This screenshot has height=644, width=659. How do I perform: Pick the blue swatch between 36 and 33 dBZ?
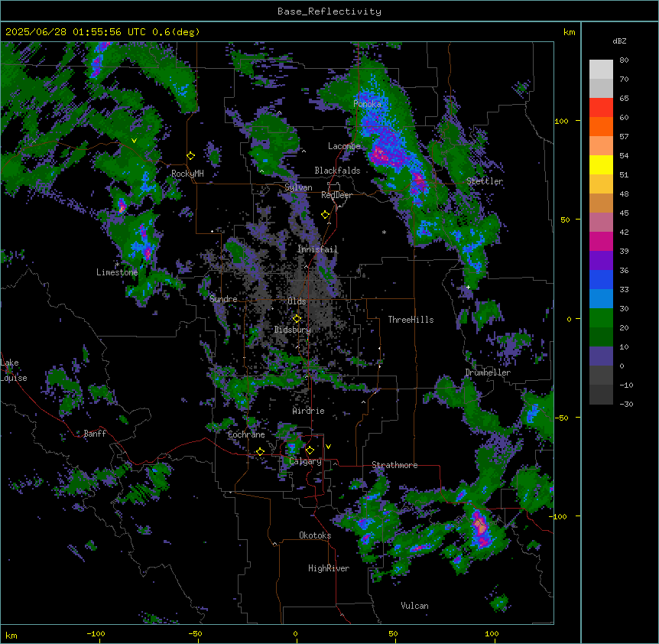tap(601, 279)
